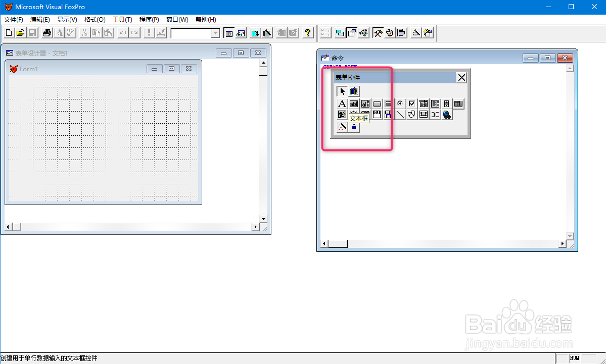This screenshot has width=606, height=364.
Task: Select the Label control (letter A)
Action: (x=342, y=103)
